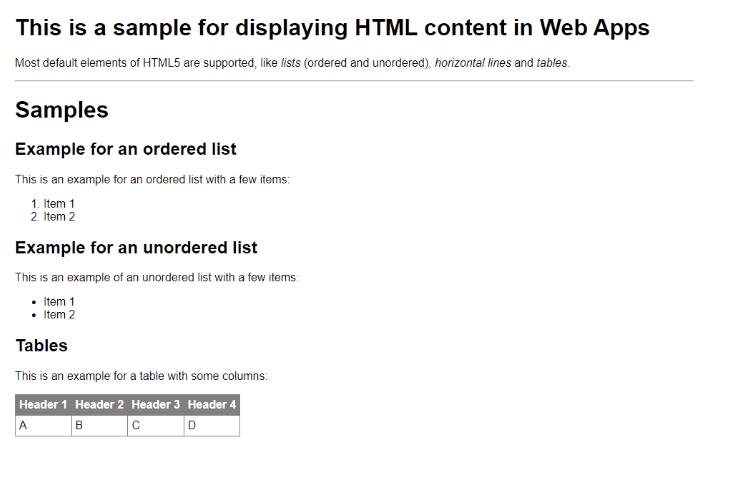Image resolution: width=730 pixels, height=479 pixels.
Task: Click the "Tables" section heading
Action: coord(42,345)
